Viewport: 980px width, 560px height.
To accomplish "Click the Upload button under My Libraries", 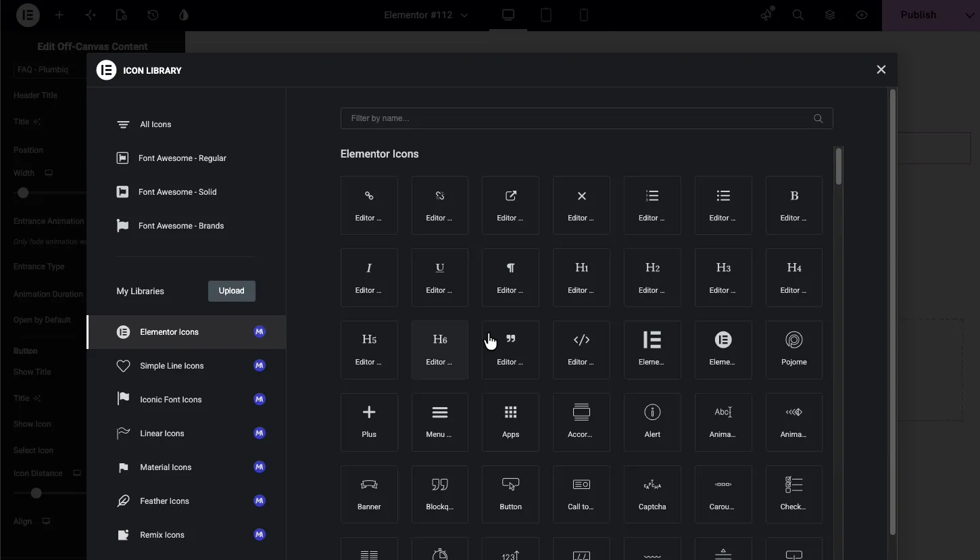I will click(x=231, y=291).
